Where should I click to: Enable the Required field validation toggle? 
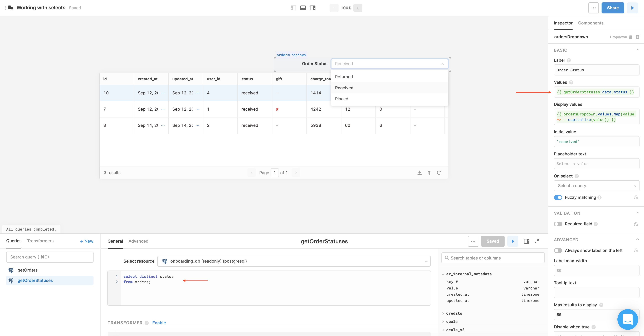[558, 224]
